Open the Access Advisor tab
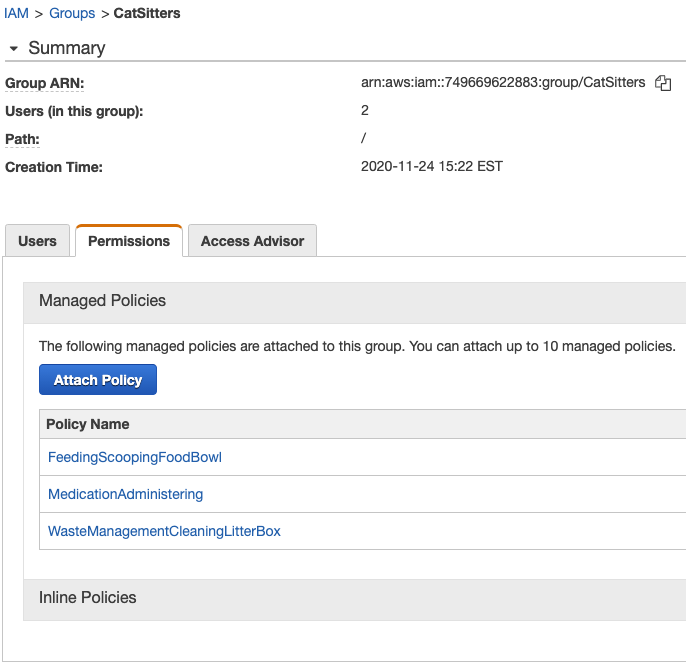The image size is (686, 665). (252, 241)
